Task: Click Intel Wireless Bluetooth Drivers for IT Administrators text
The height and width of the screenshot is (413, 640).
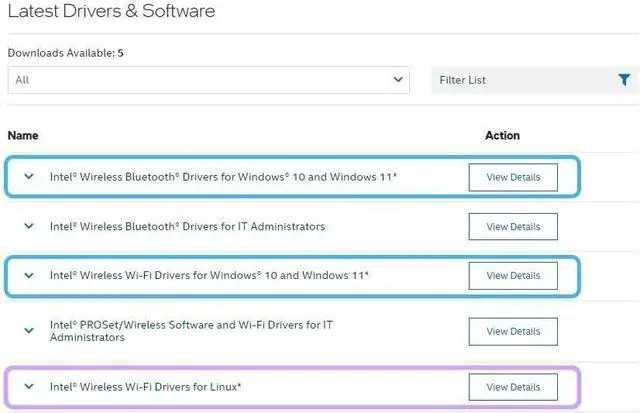Action: pyautogui.click(x=187, y=226)
